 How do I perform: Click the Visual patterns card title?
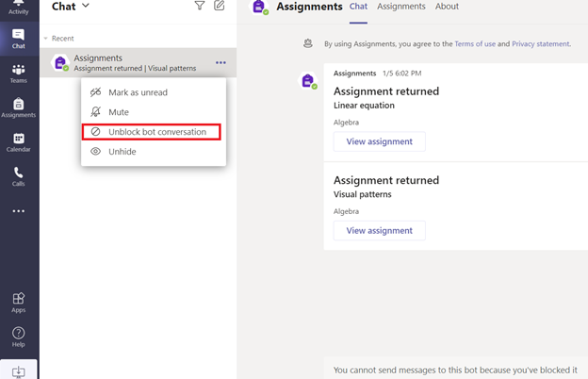[362, 194]
